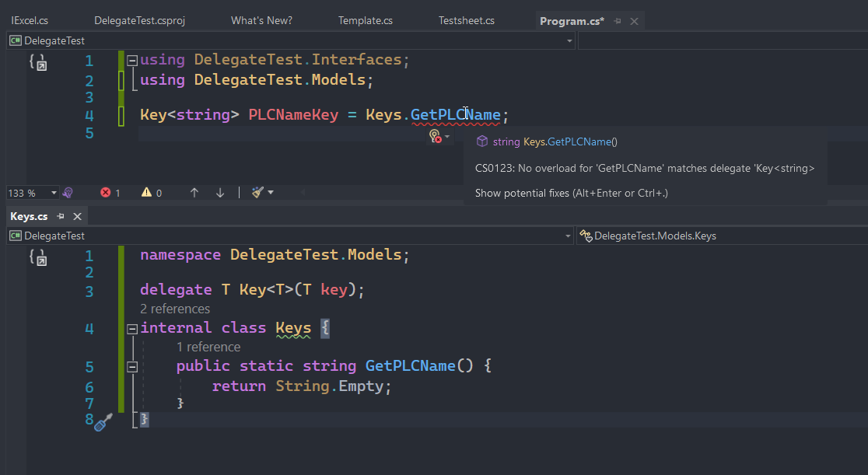Click the red error count icon

click(x=106, y=193)
